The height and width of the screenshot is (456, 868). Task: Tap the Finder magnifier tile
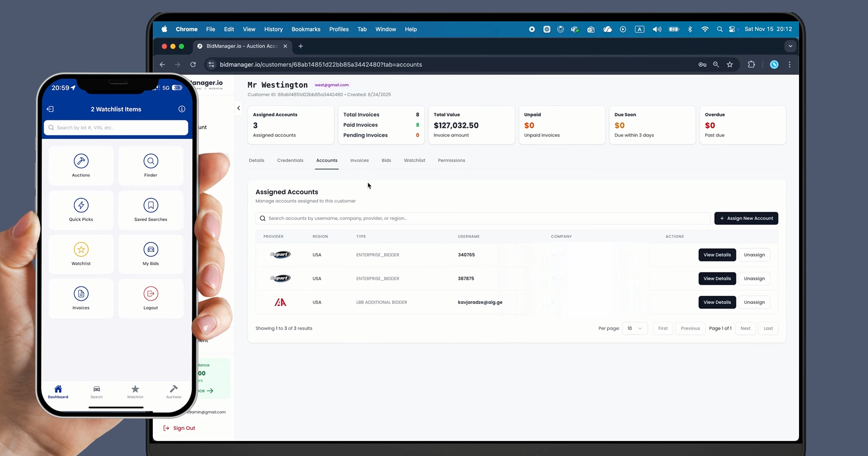150,166
